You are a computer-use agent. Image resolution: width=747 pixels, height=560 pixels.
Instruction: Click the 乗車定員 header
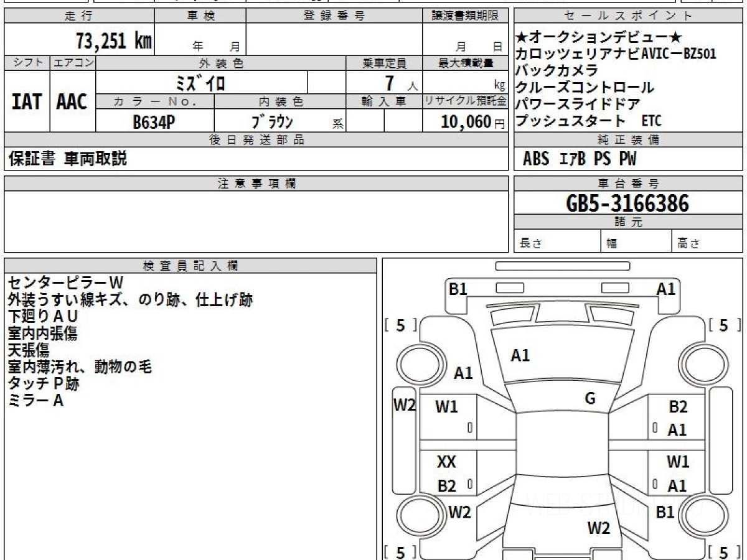pyautogui.click(x=384, y=63)
